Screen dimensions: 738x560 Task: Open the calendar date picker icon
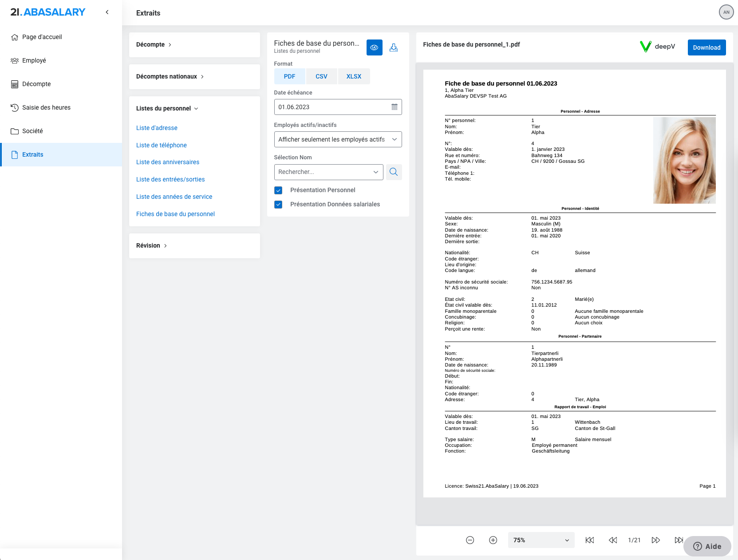pos(394,107)
